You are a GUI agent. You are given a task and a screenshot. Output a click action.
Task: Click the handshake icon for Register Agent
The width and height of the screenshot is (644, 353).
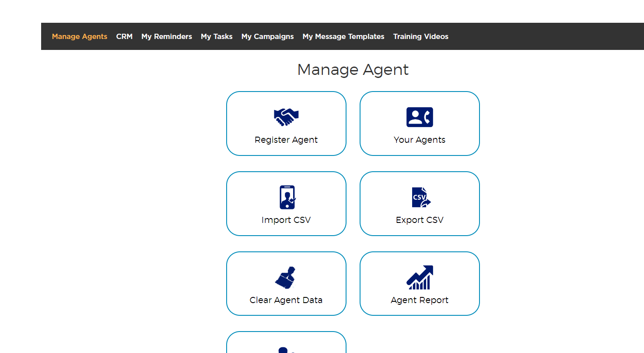[x=286, y=117]
